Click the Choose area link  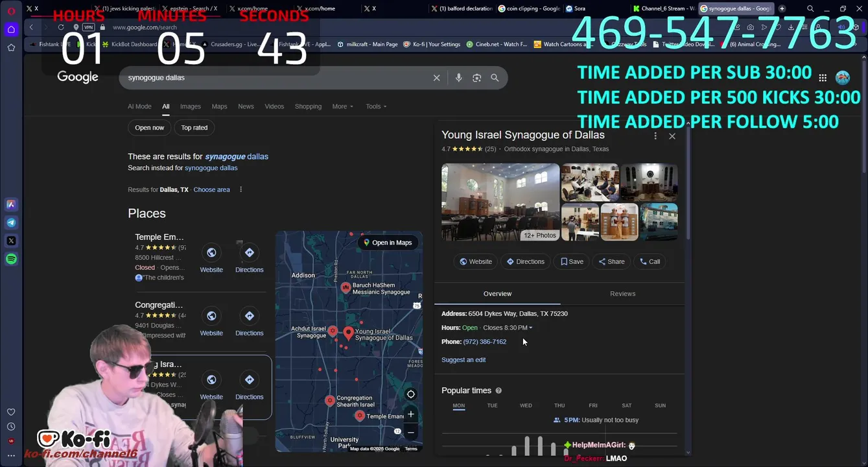pos(211,190)
